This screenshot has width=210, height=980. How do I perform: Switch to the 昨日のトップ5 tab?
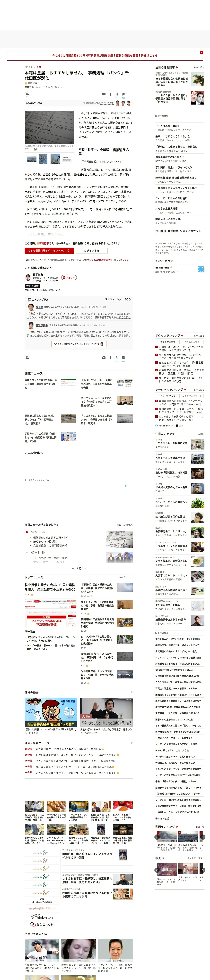[192, 342]
